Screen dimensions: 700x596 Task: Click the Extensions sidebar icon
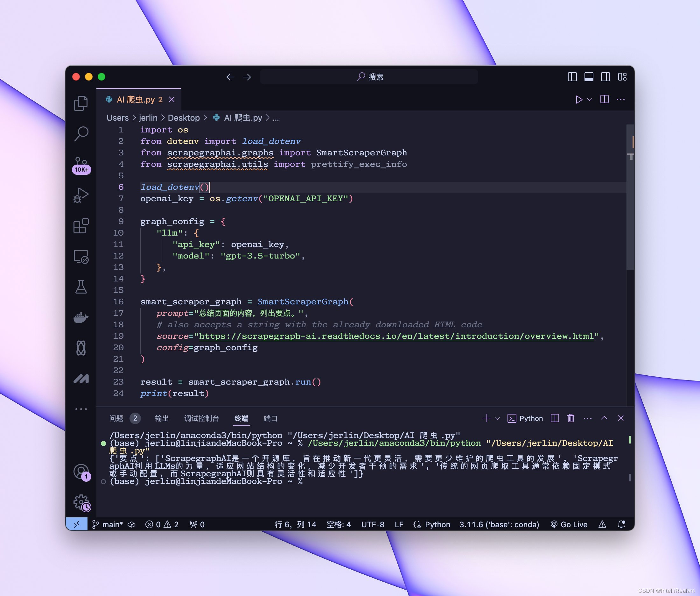point(81,227)
